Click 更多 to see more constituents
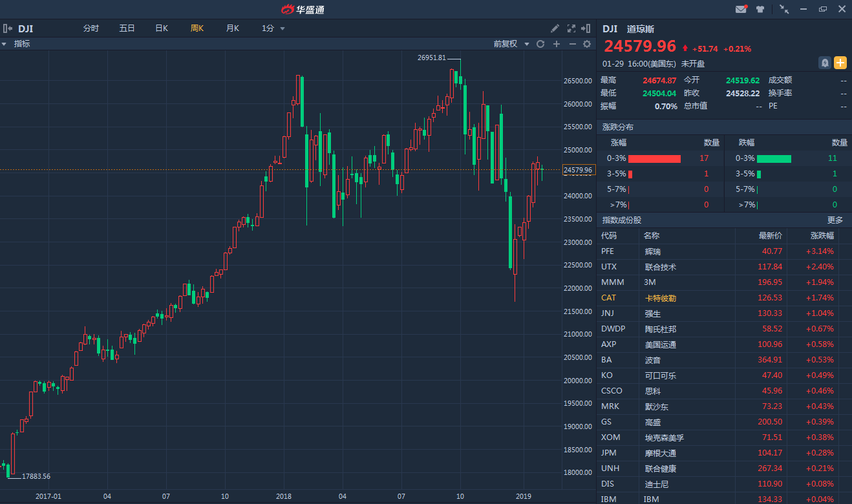This screenshot has height=504, width=852. click(x=835, y=220)
